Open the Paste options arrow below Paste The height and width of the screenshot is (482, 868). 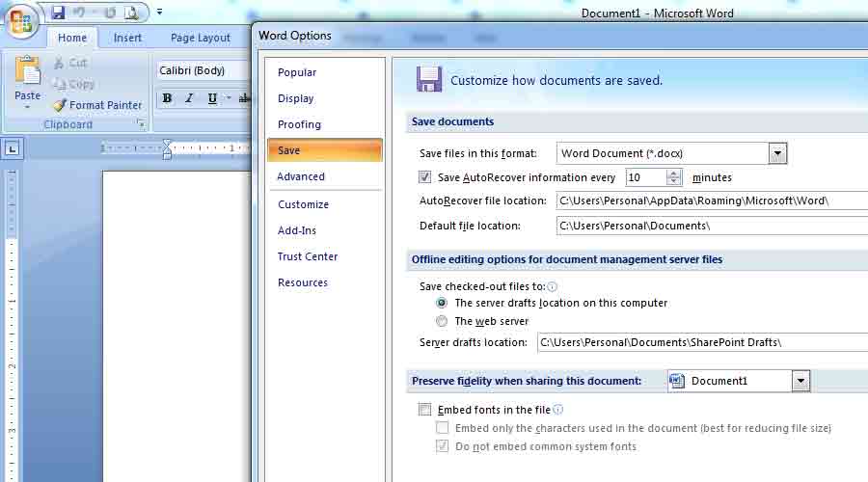click(27, 107)
